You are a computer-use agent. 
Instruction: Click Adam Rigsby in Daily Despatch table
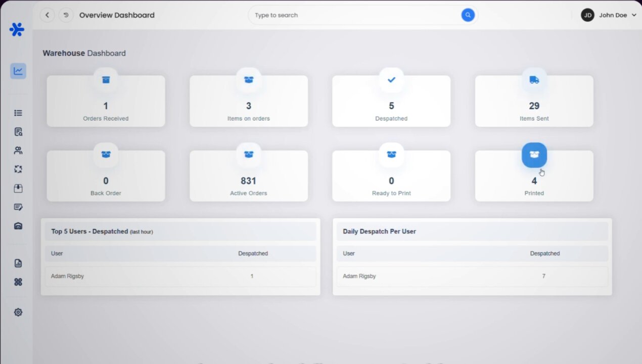coord(359,276)
